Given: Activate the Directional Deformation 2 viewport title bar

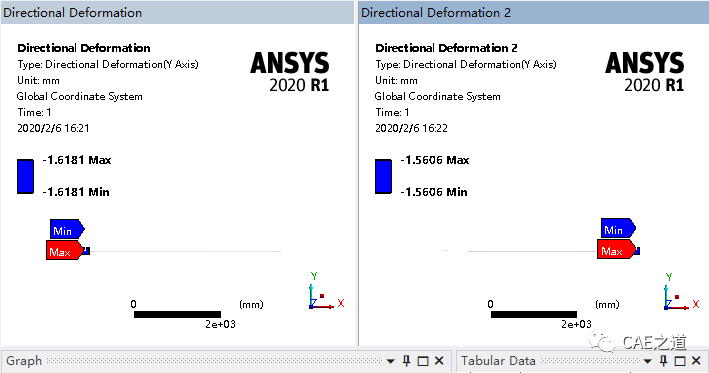Looking at the screenshot, I should coord(534,13).
